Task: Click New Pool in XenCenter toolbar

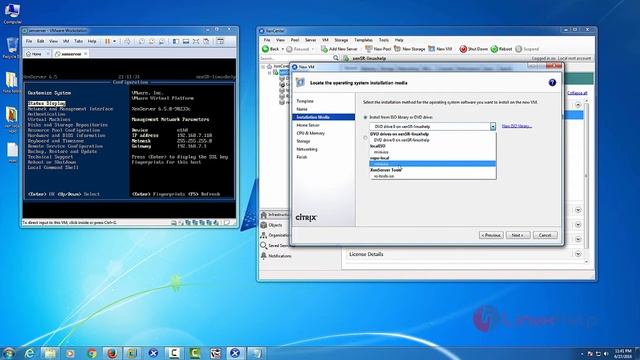Action: tap(378, 49)
